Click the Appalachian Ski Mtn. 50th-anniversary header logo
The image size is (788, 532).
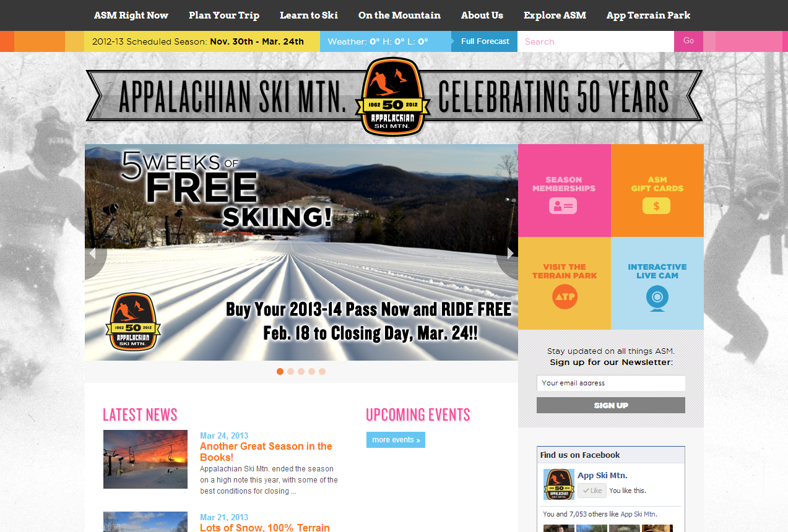pos(392,97)
